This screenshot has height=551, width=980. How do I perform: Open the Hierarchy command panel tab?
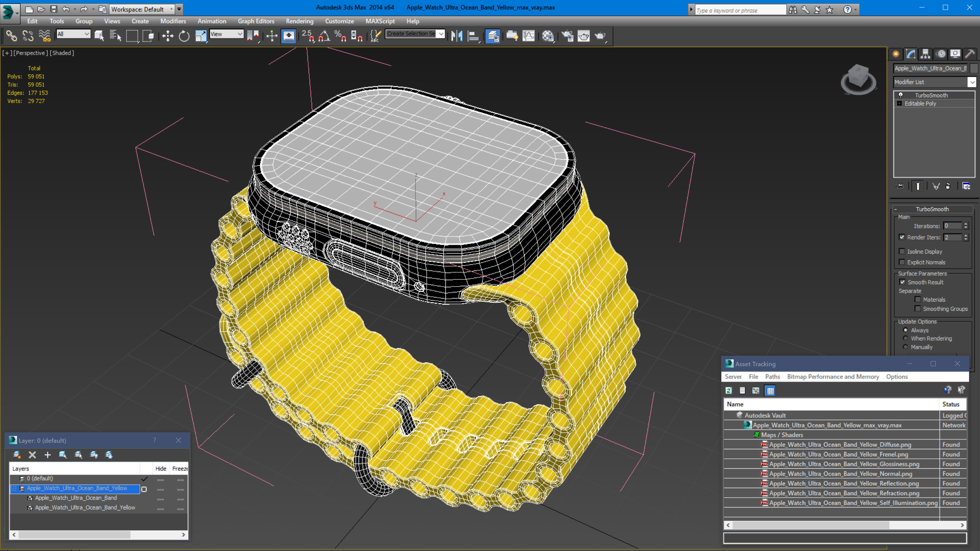(x=925, y=54)
